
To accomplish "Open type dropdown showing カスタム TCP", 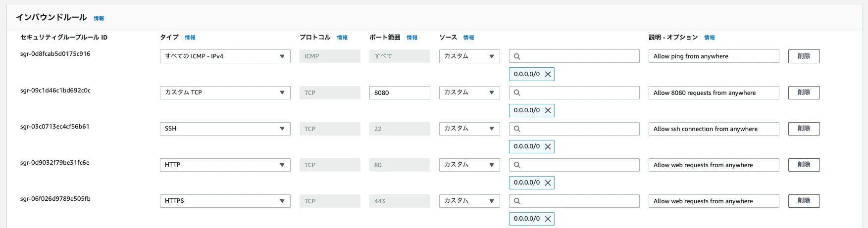I will [x=225, y=92].
